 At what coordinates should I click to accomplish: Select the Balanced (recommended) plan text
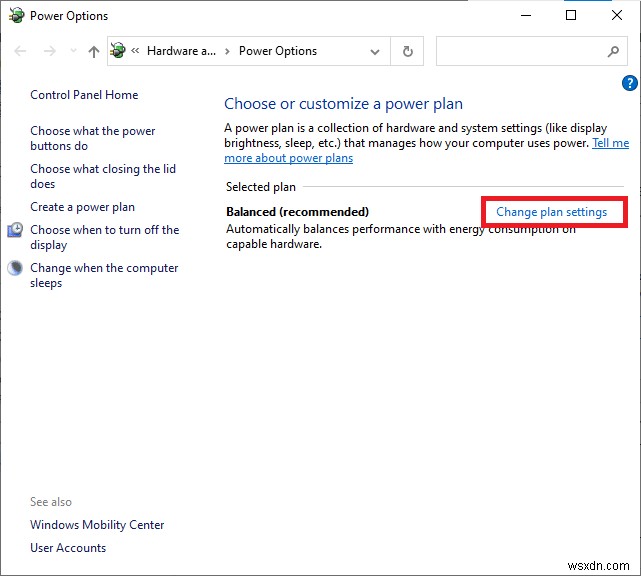(x=297, y=212)
